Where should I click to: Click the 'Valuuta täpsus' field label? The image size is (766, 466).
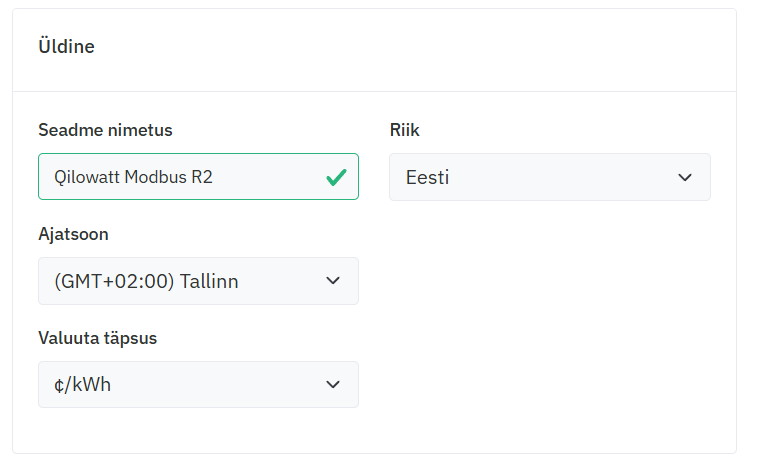[97, 338]
